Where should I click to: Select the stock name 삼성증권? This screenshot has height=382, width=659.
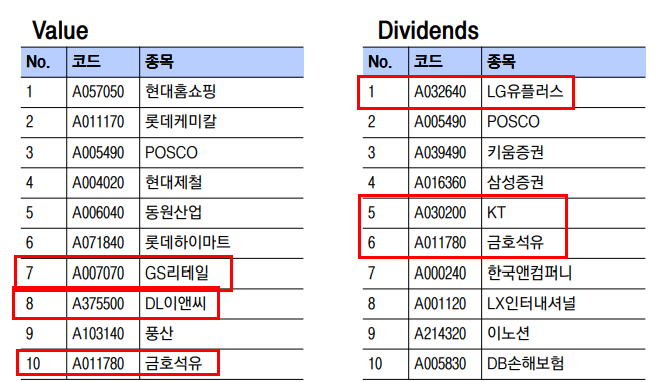tap(515, 182)
